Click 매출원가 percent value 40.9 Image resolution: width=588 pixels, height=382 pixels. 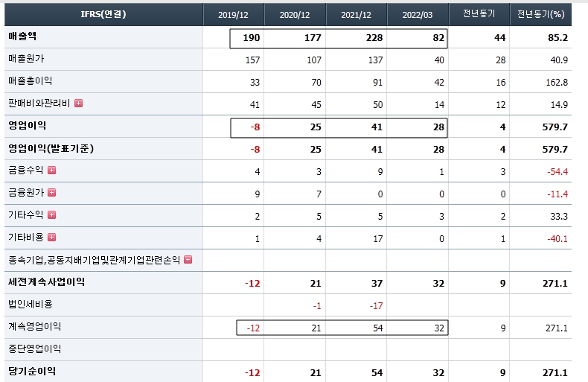tap(559, 60)
